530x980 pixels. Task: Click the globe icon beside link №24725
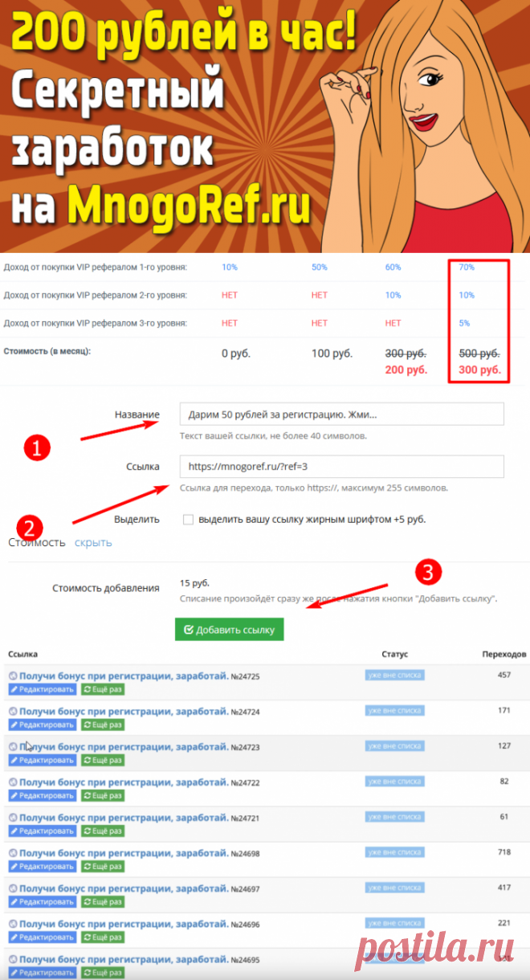(13, 676)
